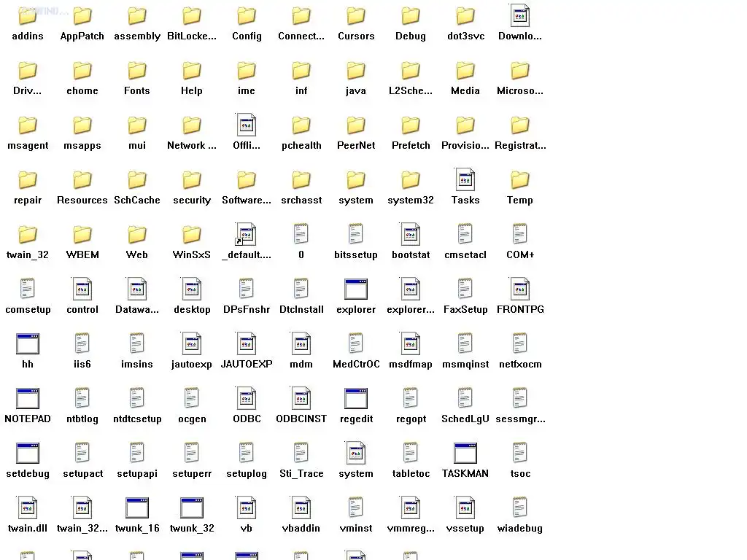Click the "srchasst" folder name

point(301,200)
